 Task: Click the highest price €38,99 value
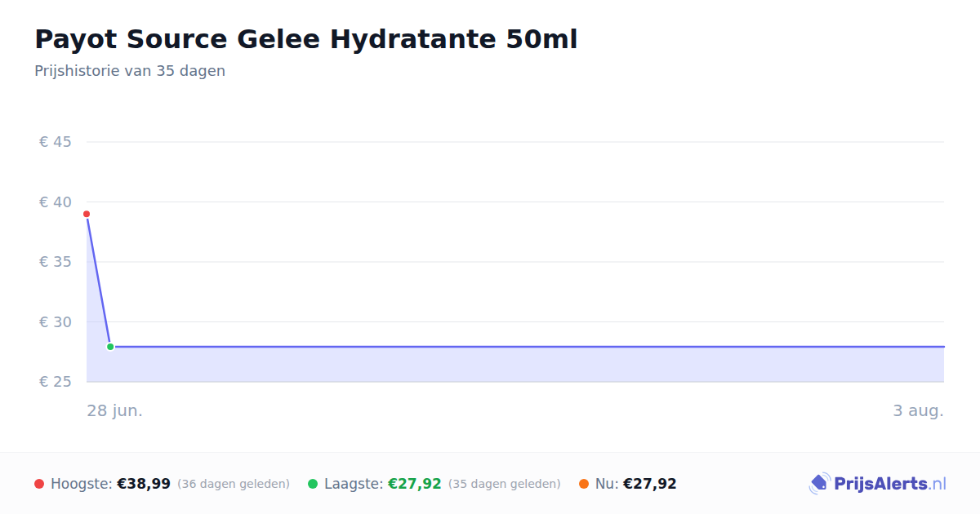[x=144, y=484]
